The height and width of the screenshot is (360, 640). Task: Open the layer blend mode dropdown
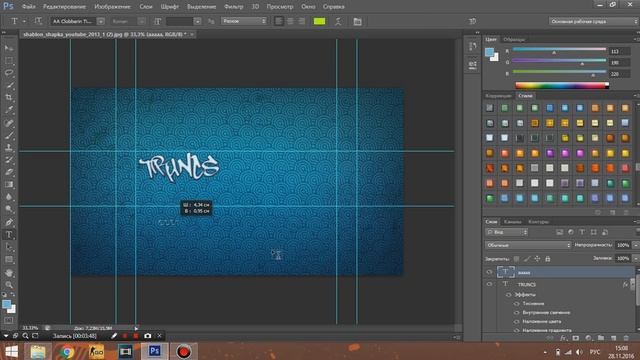(x=528, y=245)
